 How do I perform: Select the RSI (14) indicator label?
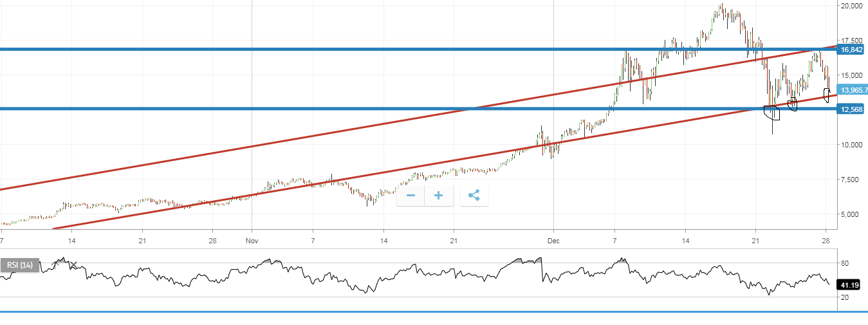click(20, 265)
